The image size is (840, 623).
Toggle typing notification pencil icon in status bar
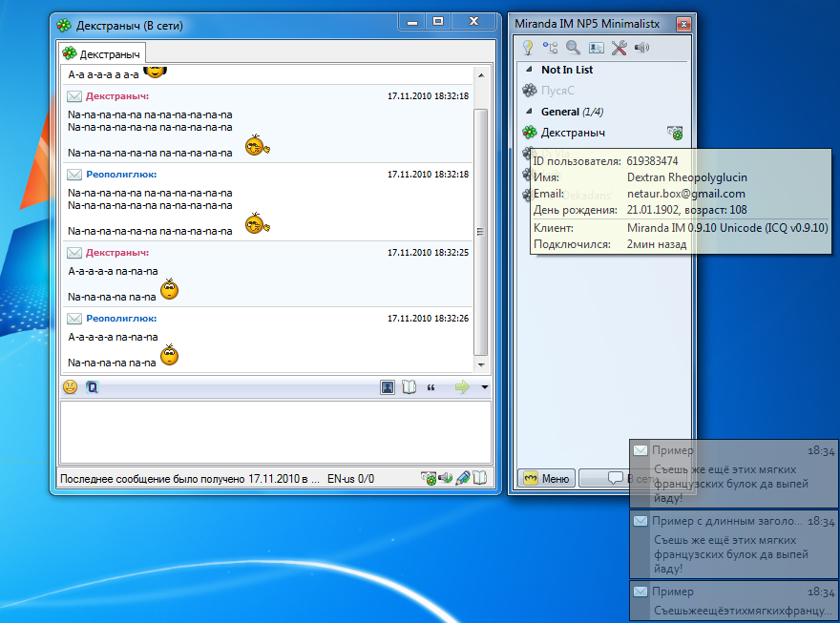coord(463,478)
